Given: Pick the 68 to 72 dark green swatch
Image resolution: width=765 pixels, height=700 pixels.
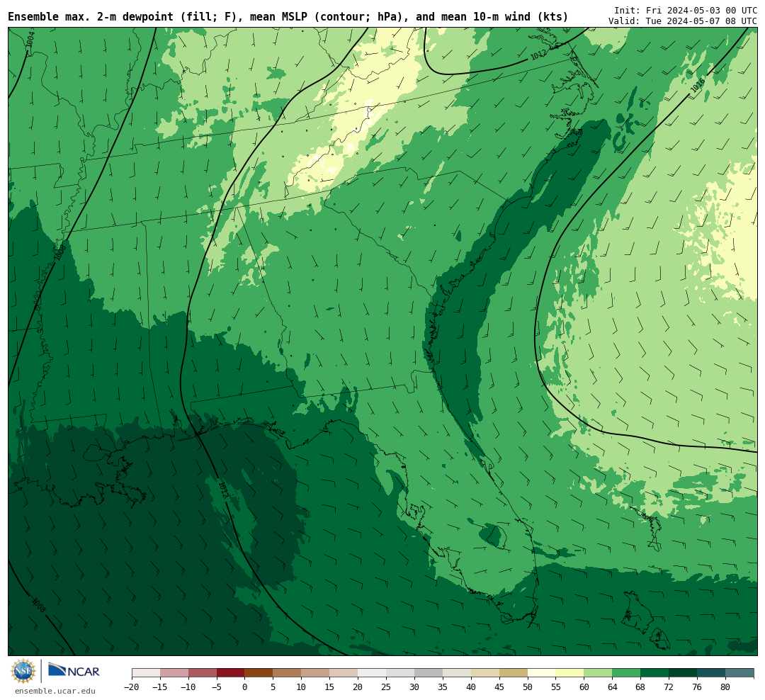Looking at the screenshot, I should pyautogui.click(x=655, y=673).
